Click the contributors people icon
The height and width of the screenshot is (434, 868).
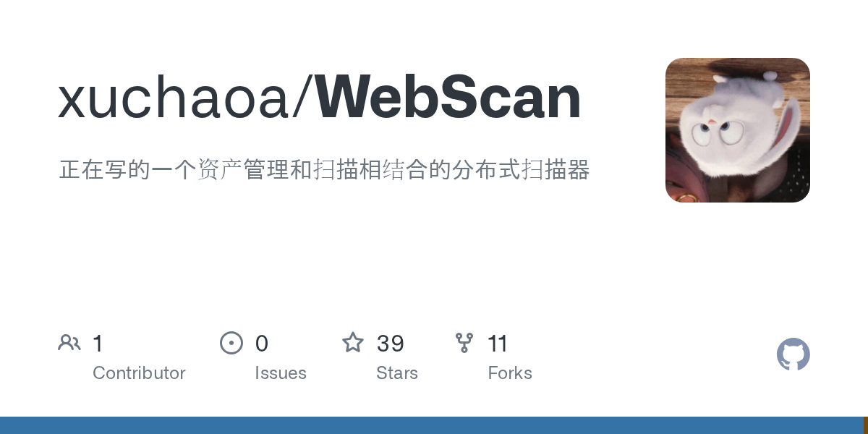tap(69, 343)
